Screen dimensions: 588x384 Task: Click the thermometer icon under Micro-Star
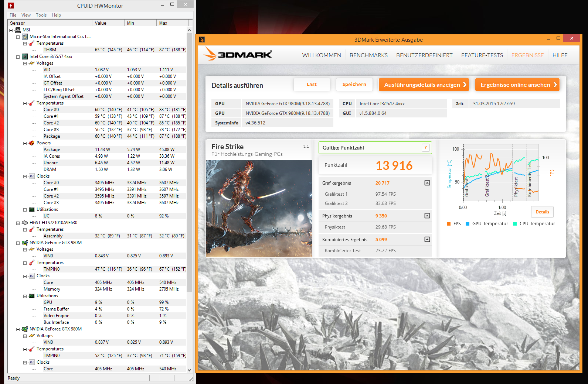tap(32, 43)
